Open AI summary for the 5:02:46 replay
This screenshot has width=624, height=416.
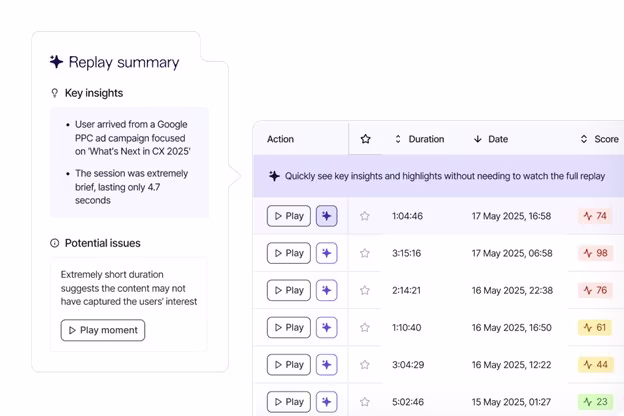326,402
